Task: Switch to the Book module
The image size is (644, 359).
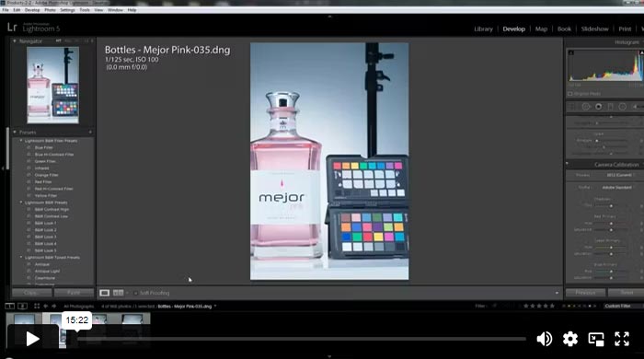Action: coord(564,29)
